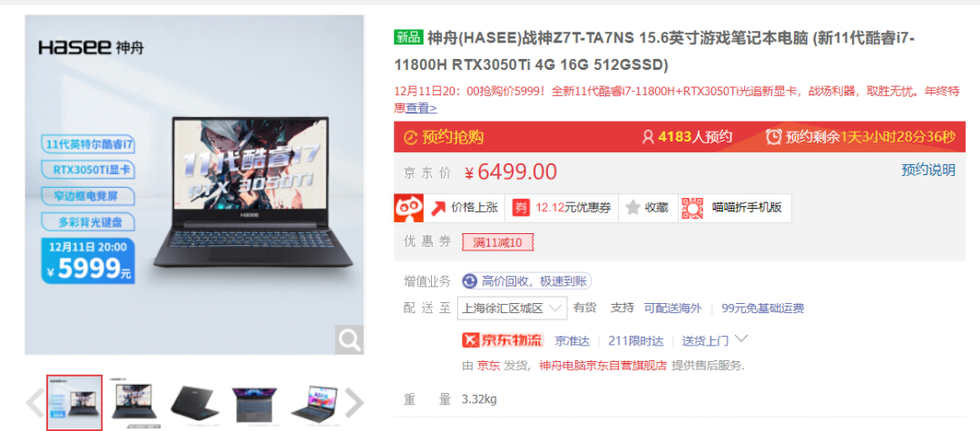Click the JD Logistics logo
Image resolution: width=980 pixels, height=431 pixels.
click(x=503, y=340)
